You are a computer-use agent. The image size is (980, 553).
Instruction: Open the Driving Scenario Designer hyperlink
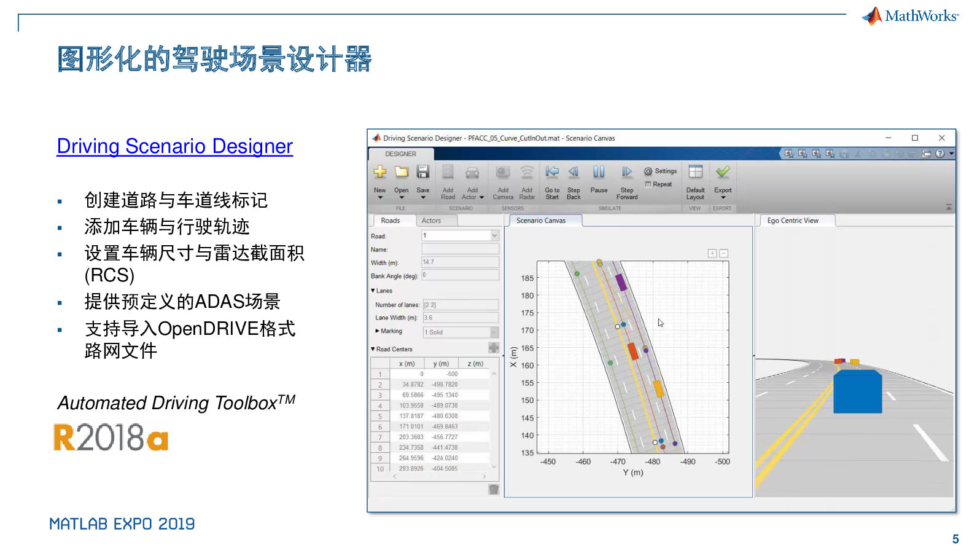pyautogui.click(x=175, y=146)
